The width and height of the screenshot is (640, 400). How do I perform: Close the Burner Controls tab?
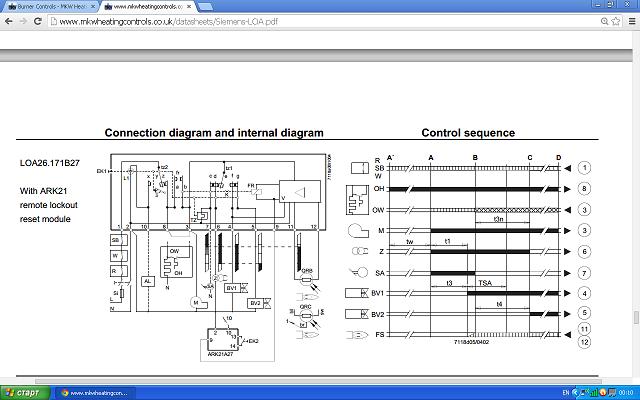[94, 6]
